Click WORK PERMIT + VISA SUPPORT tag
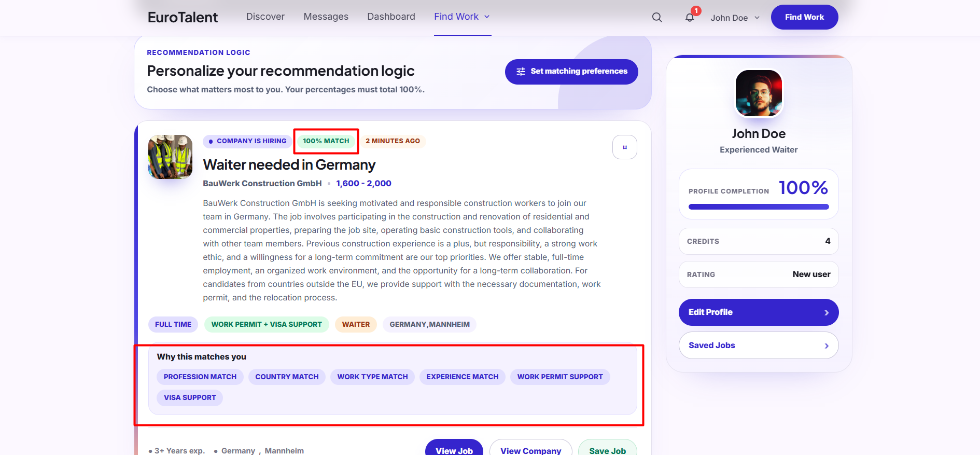The height and width of the screenshot is (455, 980). [x=267, y=324]
